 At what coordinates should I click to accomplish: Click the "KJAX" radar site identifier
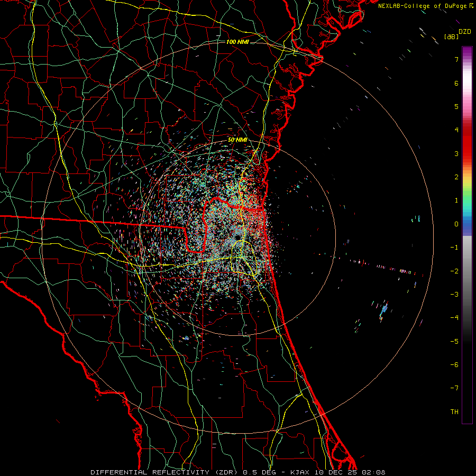300,472
